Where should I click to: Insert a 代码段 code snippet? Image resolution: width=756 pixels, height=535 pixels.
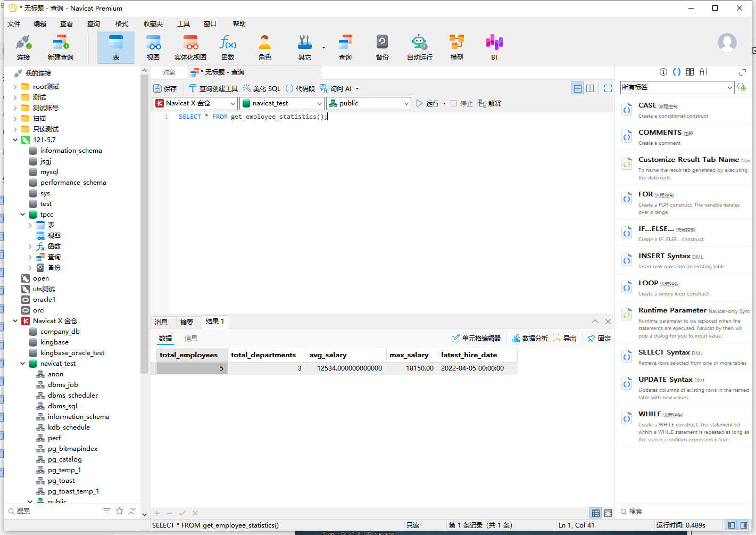tap(301, 88)
